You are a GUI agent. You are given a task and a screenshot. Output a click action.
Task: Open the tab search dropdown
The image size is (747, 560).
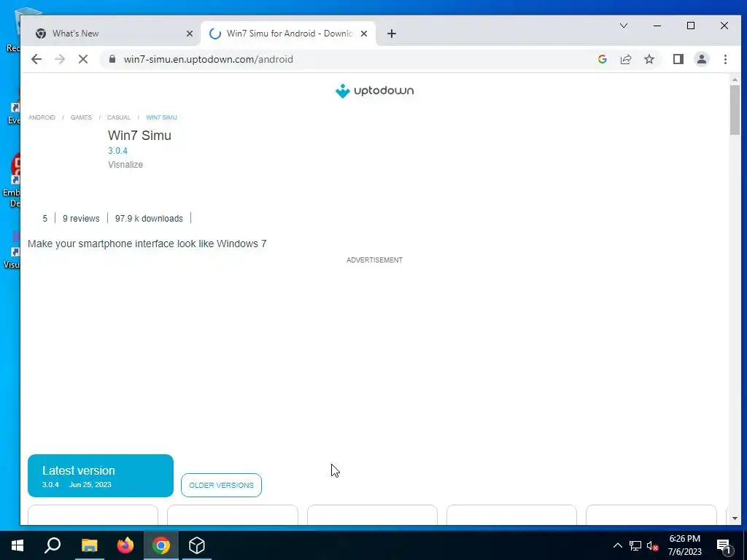click(x=623, y=26)
